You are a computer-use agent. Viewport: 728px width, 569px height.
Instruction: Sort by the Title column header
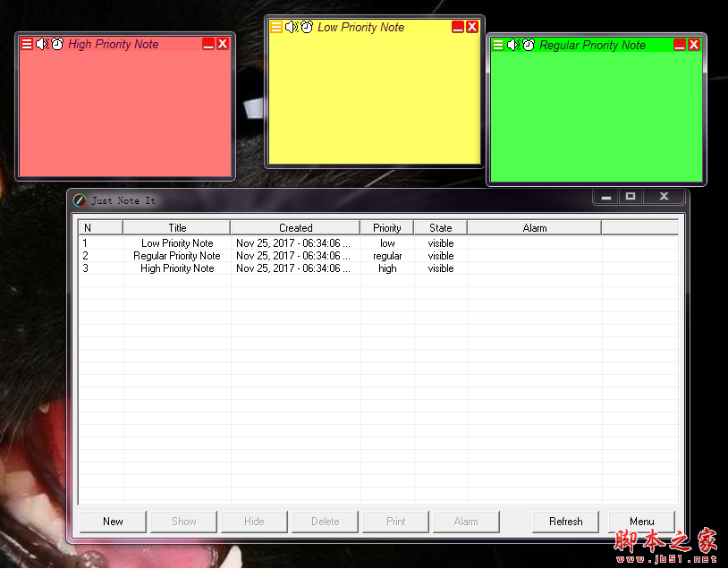click(x=177, y=228)
